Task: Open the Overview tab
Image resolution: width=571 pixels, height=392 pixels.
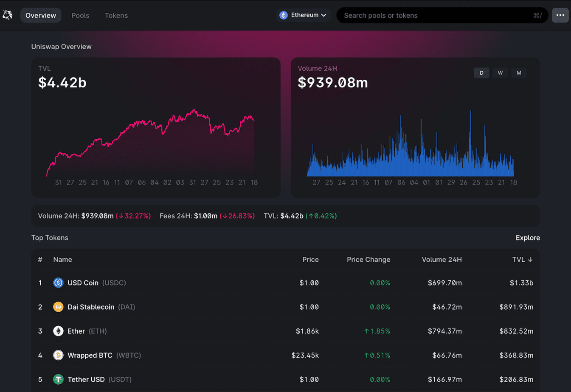Action: pyautogui.click(x=41, y=15)
